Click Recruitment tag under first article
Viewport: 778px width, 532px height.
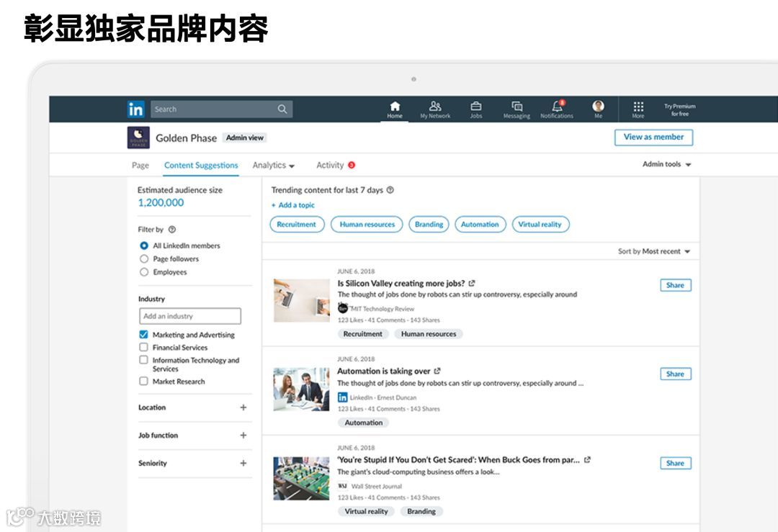coord(362,334)
